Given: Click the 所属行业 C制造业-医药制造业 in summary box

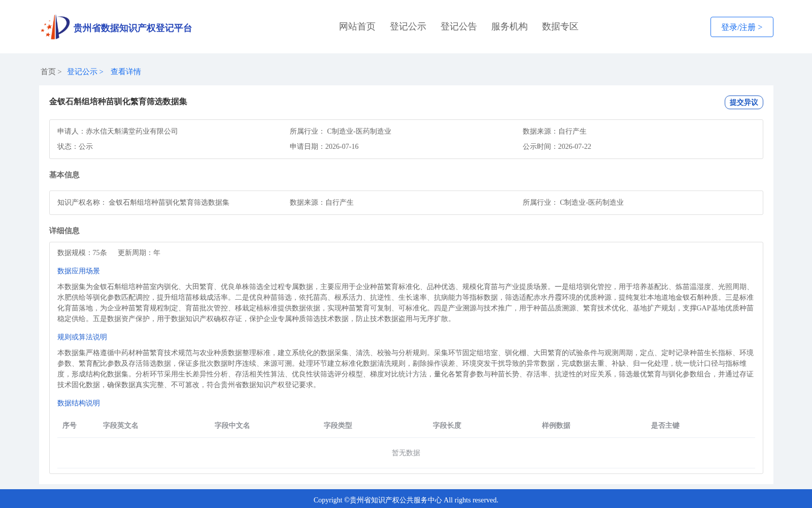Looking at the screenshot, I should point(341,131).
